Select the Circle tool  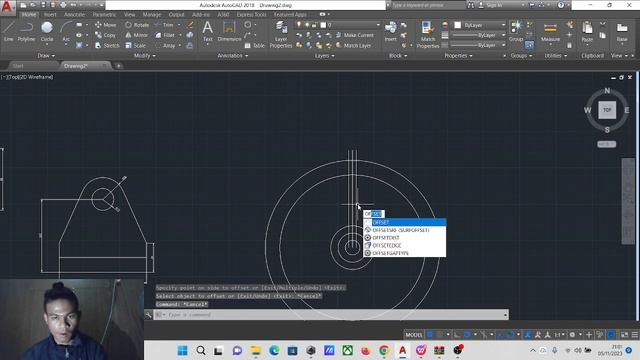click(47, 32)
